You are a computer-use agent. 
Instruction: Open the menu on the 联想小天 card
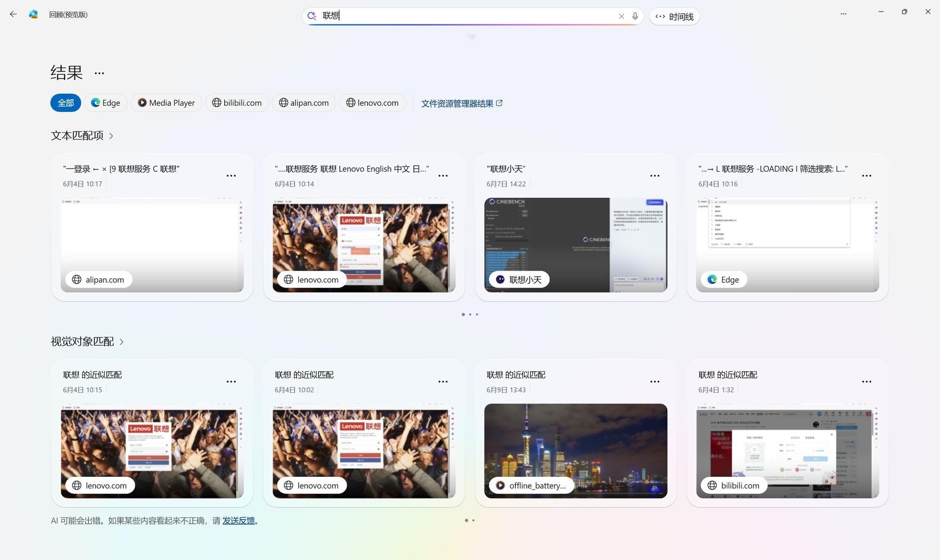click(x=655, y=176)
